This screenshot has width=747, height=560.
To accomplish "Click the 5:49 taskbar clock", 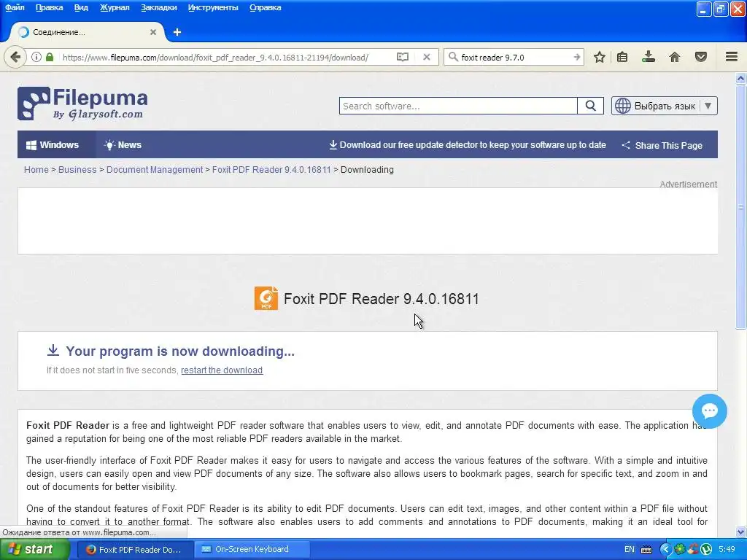I will click(727, 549).
